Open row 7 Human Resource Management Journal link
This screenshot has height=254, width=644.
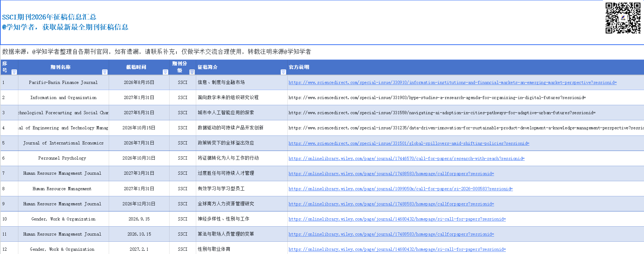(391, 174)
